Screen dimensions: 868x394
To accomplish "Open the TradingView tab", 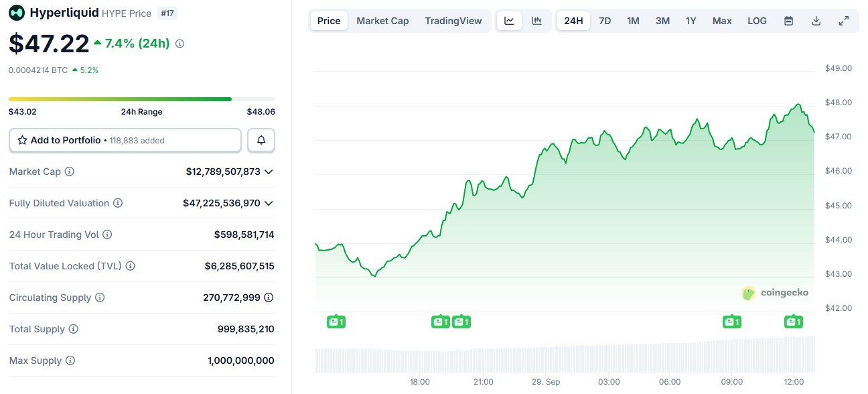I will point(453,21).
